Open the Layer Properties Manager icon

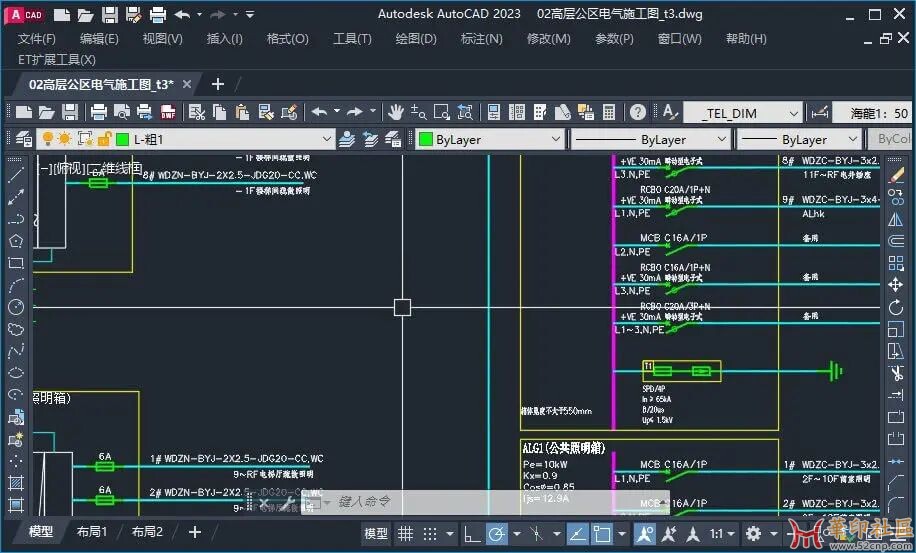tap(24, 140)
